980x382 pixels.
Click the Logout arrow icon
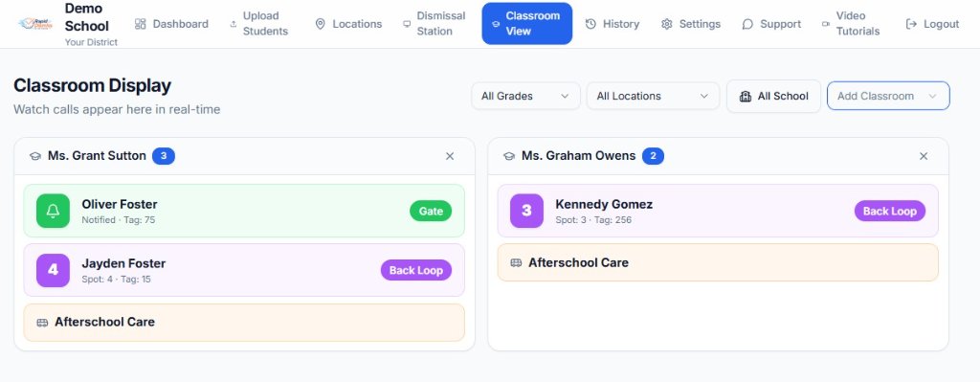click(911, 24)
